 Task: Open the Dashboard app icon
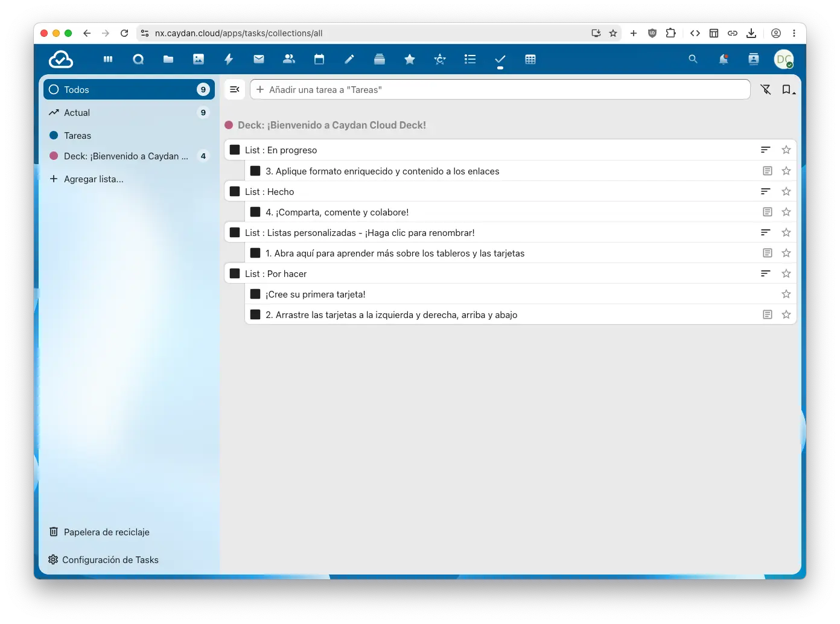108,59
